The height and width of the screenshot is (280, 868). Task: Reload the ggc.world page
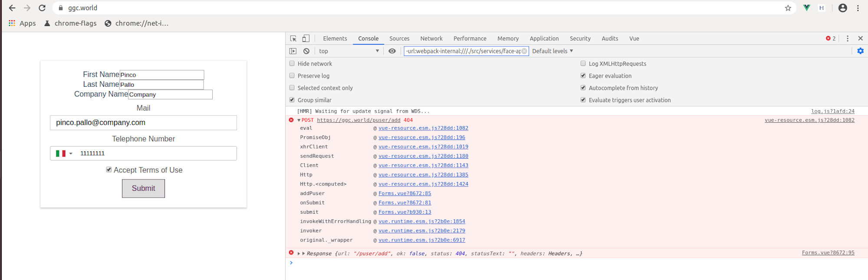pos(42,8)
